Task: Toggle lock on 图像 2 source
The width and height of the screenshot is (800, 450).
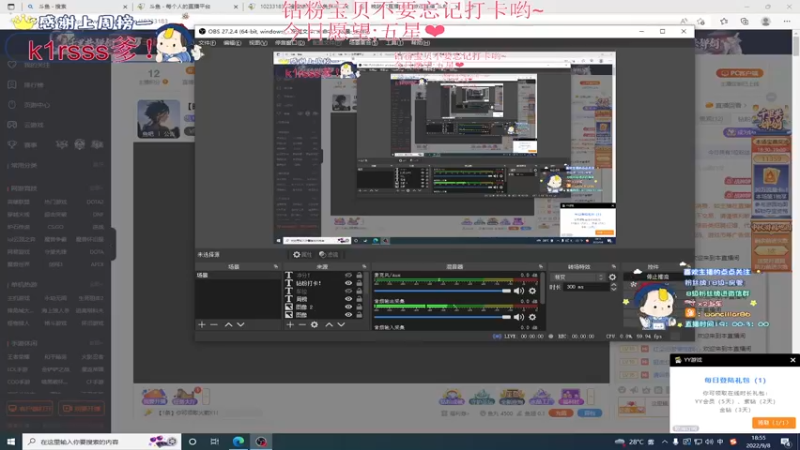Action: tap(359, 307)
